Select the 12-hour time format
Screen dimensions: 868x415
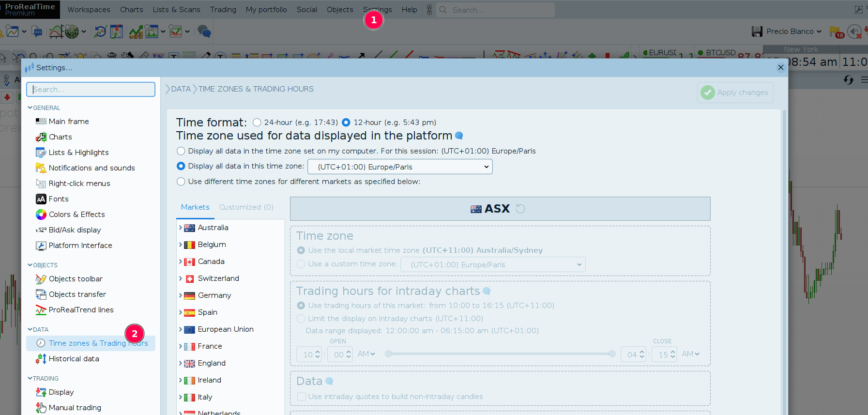(x=346, y=123)
